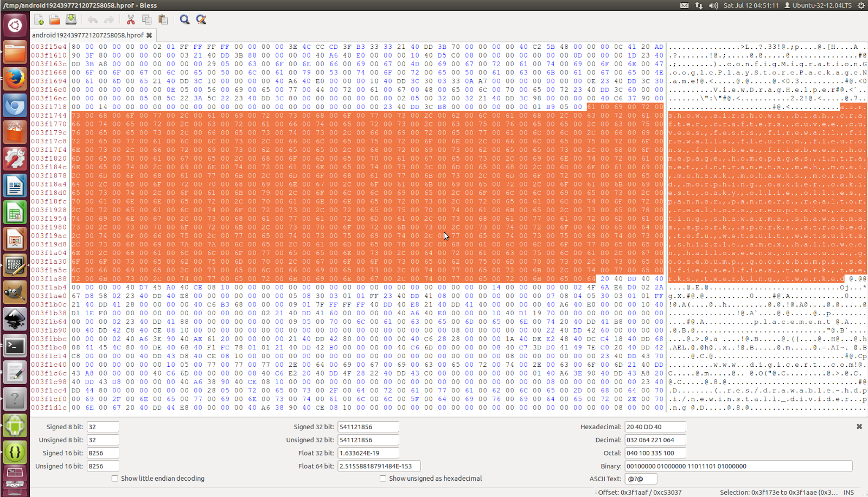Close the conversion table panel
Screen dimensions: 868x497
tap(859, 427)
